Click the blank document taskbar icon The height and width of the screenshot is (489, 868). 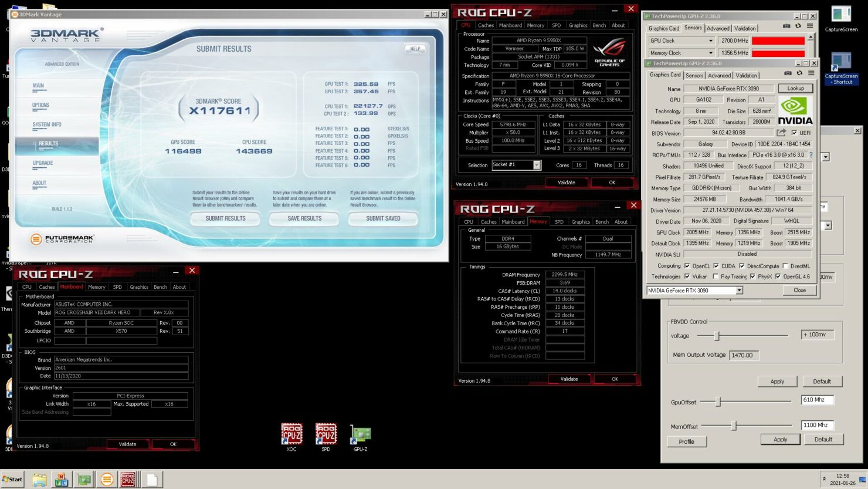click(151, 480)
